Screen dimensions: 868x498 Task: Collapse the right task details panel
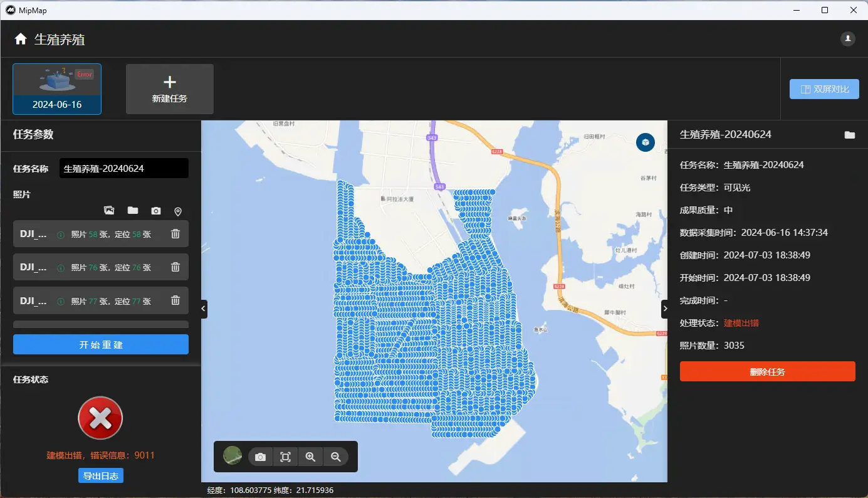665,309
